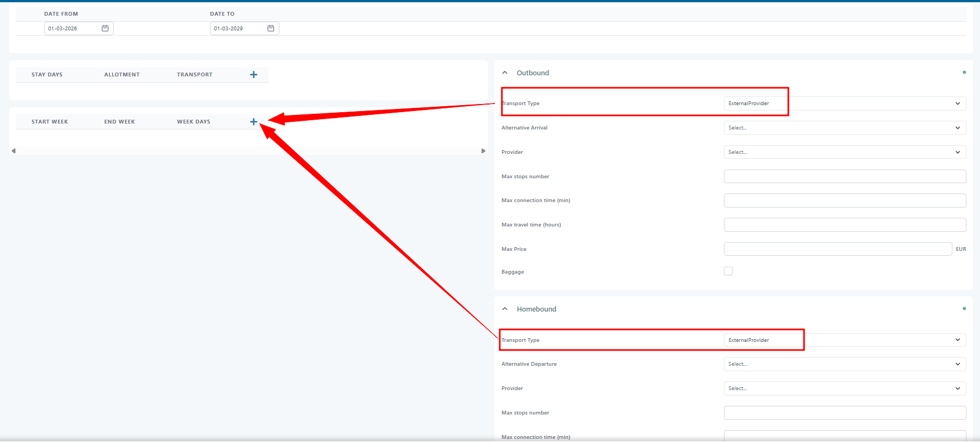This screenshot has width=980, height=447.
Task: Collapse the Outbound section
Action: tap(505, 73)
